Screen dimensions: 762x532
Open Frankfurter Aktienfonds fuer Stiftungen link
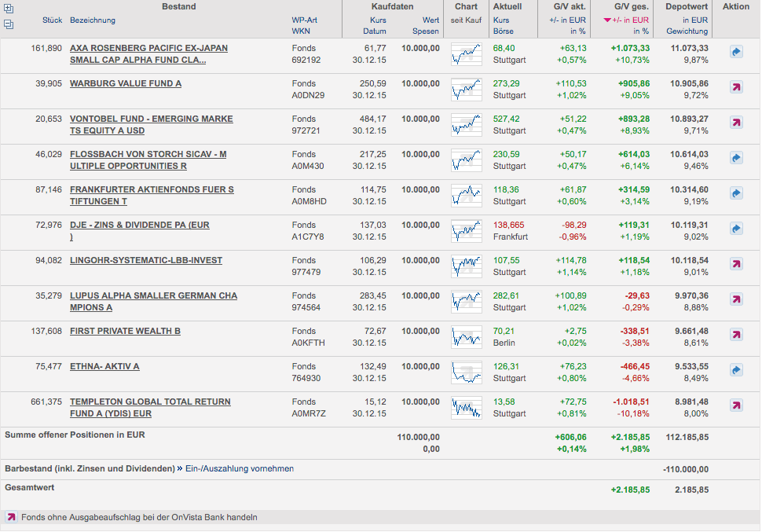tap(152, 196)
